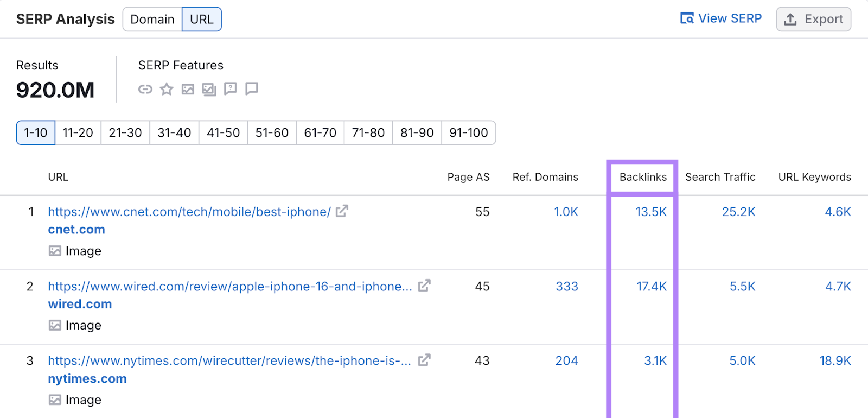This screenshot has height=418, width=868.
Task: Click the link SERP feature icon
Action: (x=145, y=89)
